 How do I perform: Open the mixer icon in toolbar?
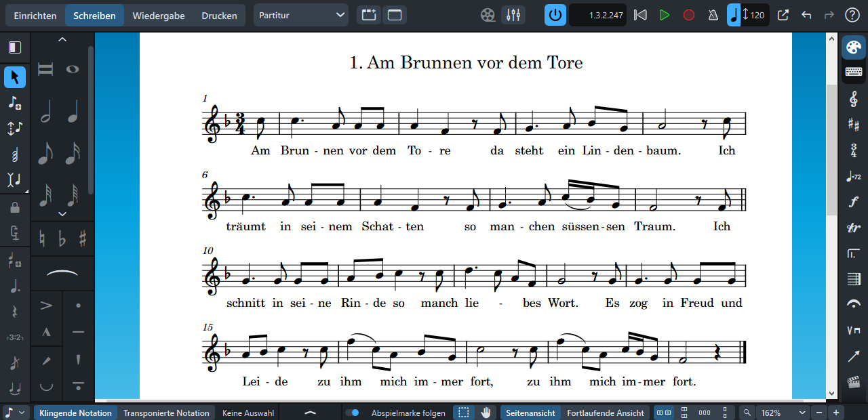click(x=513, y=15)
